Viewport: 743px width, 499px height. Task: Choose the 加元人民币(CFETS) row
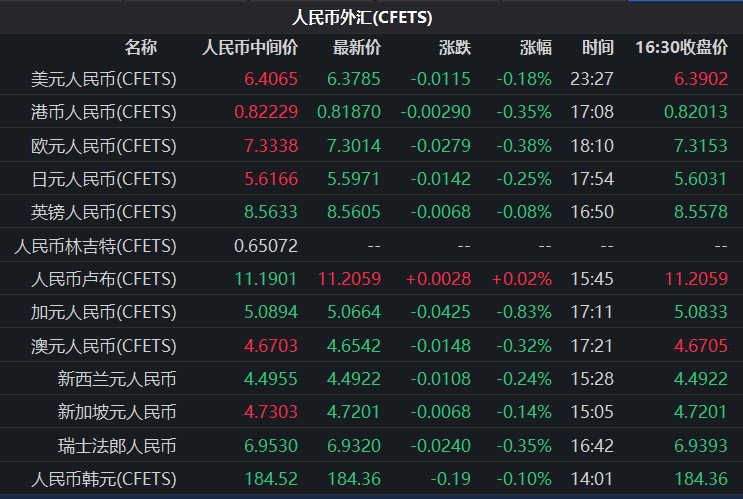tap(104, 312)
